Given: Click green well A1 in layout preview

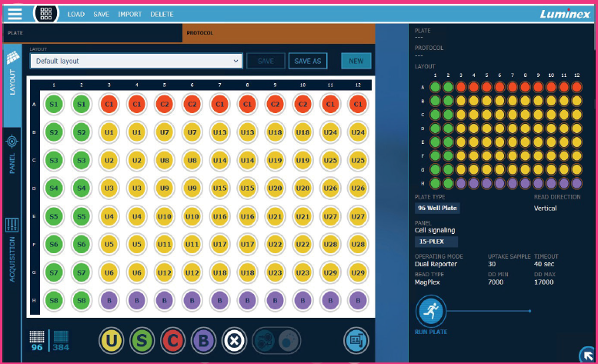Looking at the screenshot, I should [x=435, y=87].
